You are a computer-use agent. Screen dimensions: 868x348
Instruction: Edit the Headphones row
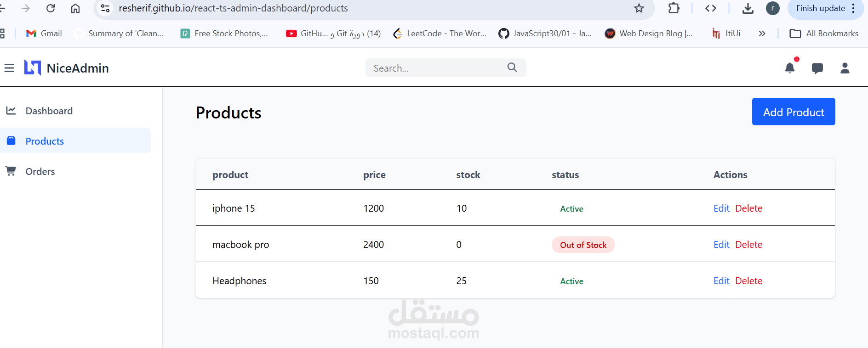pyautogui.click(x=721, y=281)
